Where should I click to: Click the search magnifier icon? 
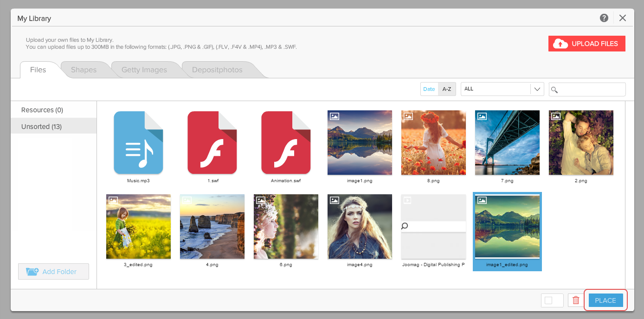[554, 89]
